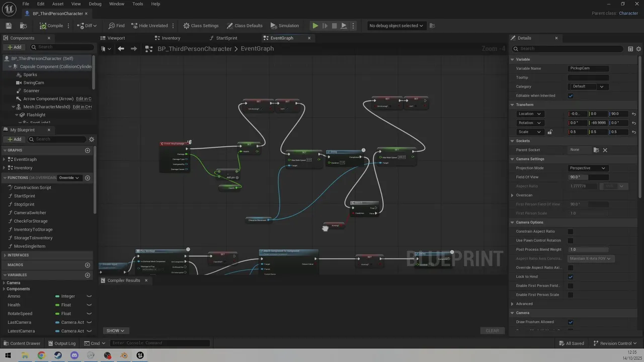Open the Category Default dropdown
The width and height of the screenshot is (644, 362).
(x=589, y=86)
